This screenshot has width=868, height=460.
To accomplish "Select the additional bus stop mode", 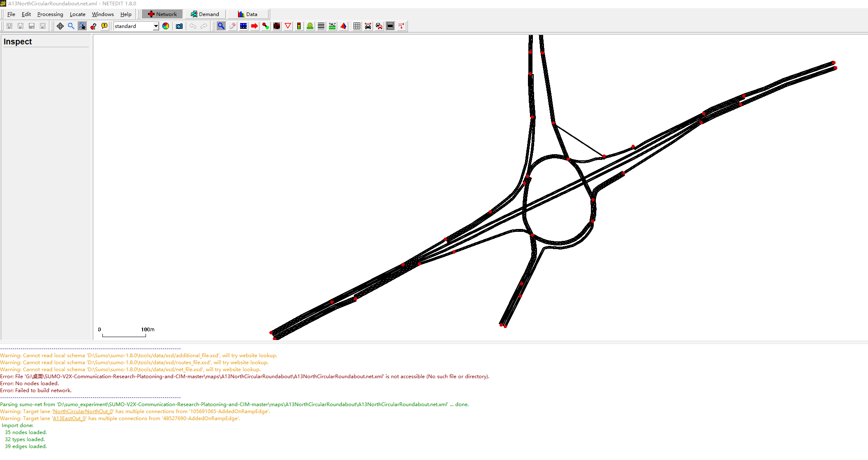I will coord(310,26).
